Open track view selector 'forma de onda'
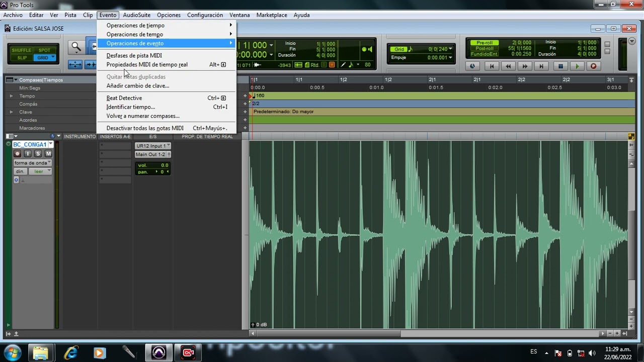Screen dimensions: 644x362 pyautogui.click(x=33, y=163)
